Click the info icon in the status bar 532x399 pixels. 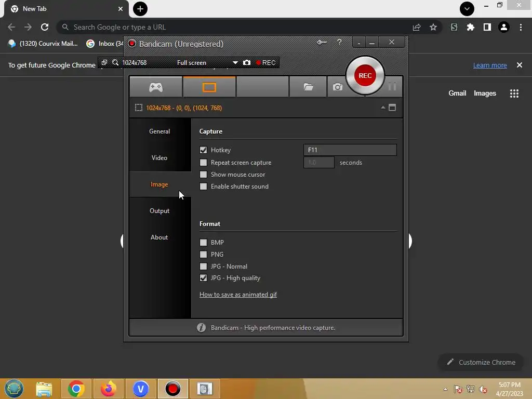click(x=201, y=327)
